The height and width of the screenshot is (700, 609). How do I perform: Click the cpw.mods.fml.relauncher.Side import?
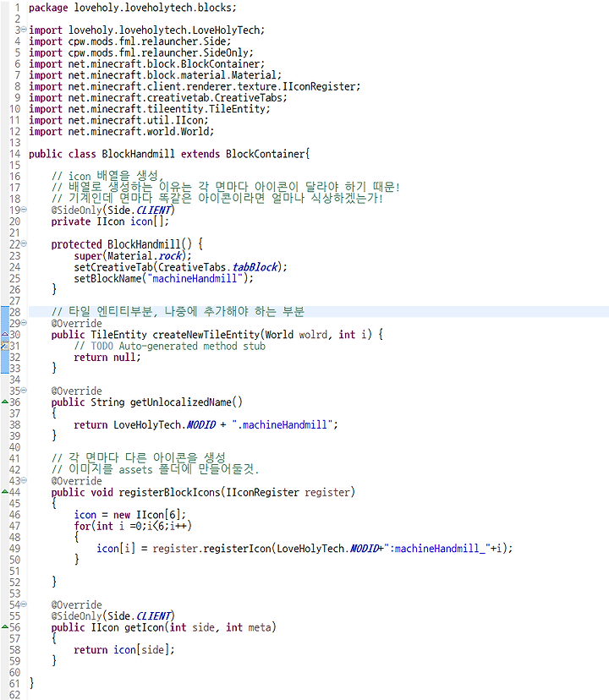click(130, 41)
